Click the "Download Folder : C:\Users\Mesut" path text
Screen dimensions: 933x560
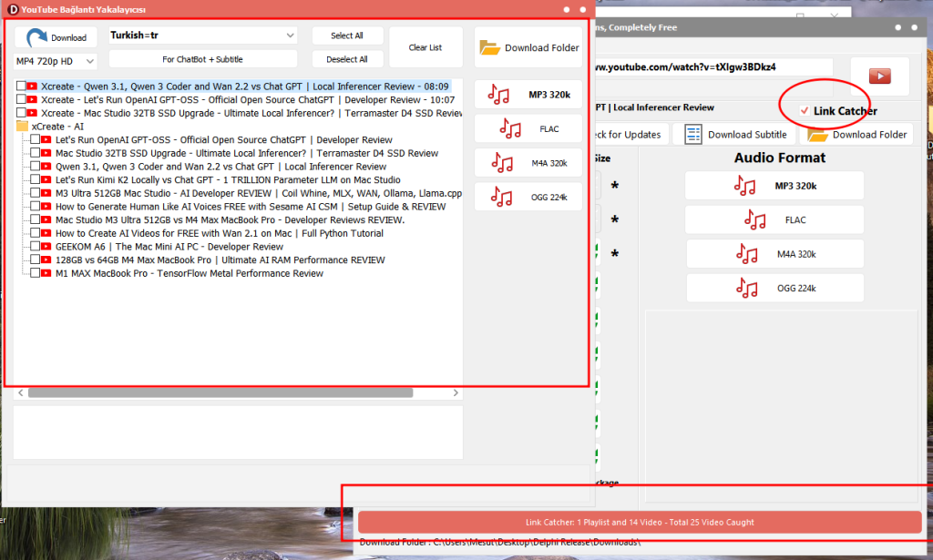(x=500, y=542)
